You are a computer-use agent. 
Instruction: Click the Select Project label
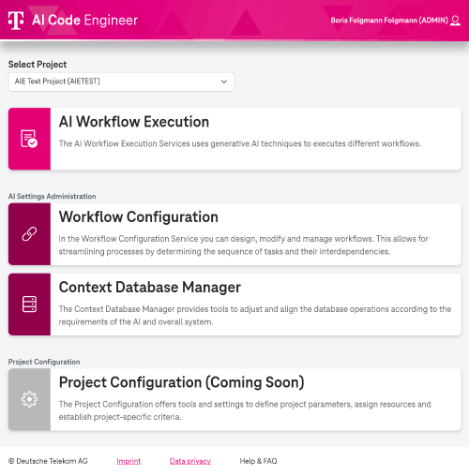pos(38,65)
